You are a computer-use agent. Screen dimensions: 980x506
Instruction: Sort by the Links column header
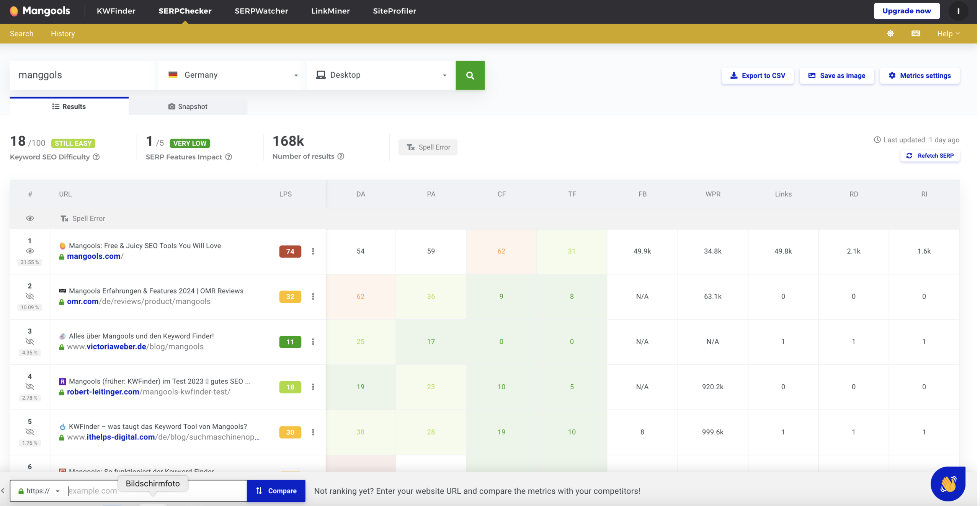pyautogui.click(x=783, y=194)
